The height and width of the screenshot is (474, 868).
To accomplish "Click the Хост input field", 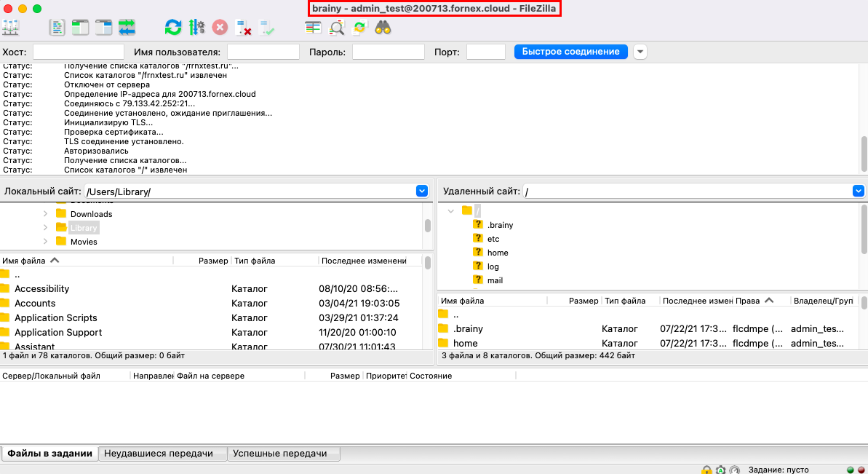I will click(79, 52).
